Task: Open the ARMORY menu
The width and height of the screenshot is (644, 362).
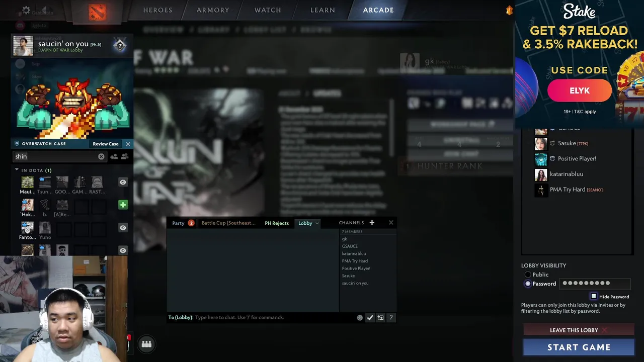Action: tap(213, 10)
